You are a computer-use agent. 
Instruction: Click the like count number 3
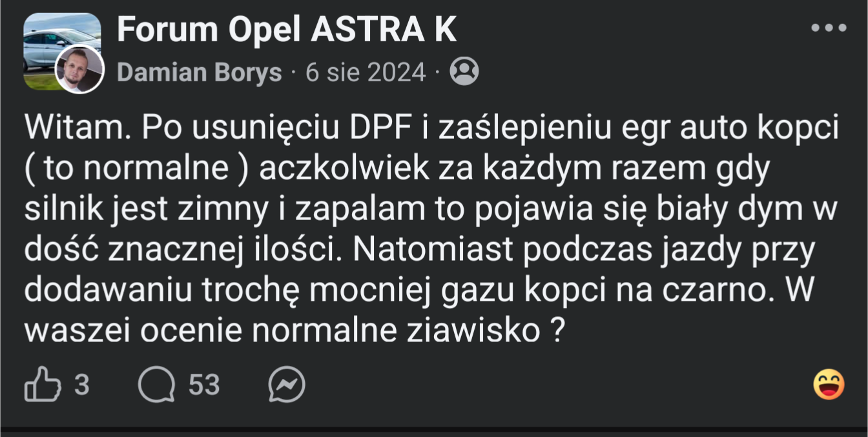coord(81,385)
